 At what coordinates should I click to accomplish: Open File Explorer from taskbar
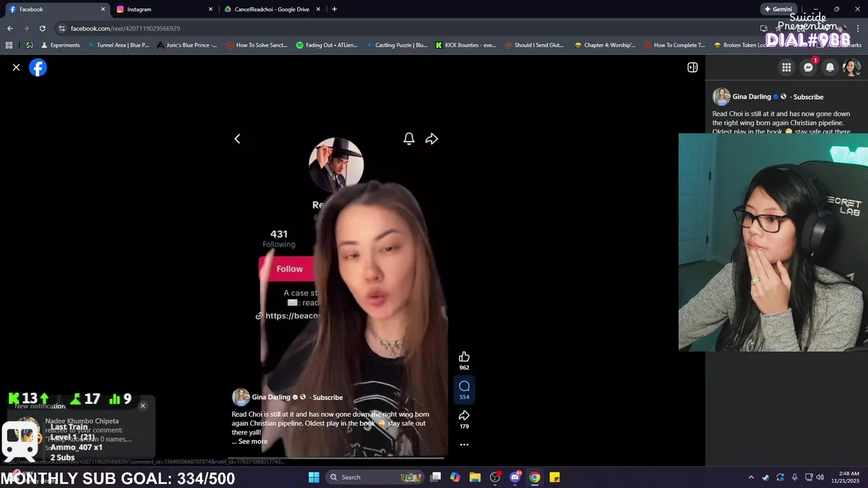point(475,477)
